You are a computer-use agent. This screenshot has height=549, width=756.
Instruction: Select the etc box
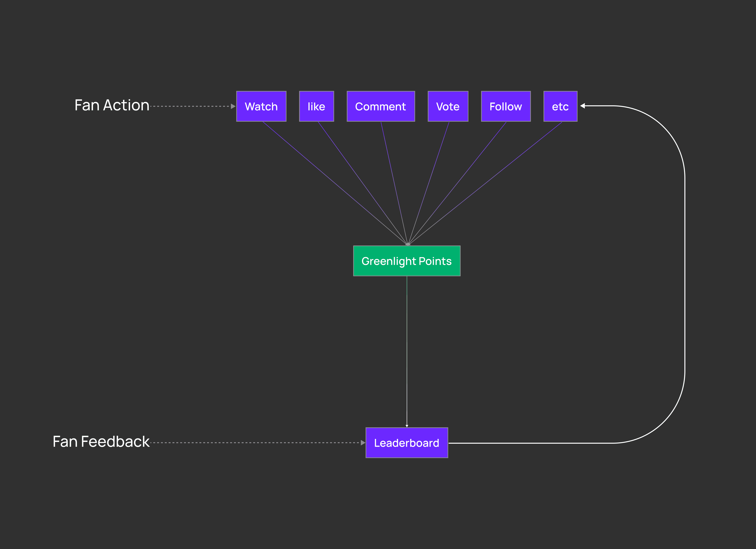560,106
